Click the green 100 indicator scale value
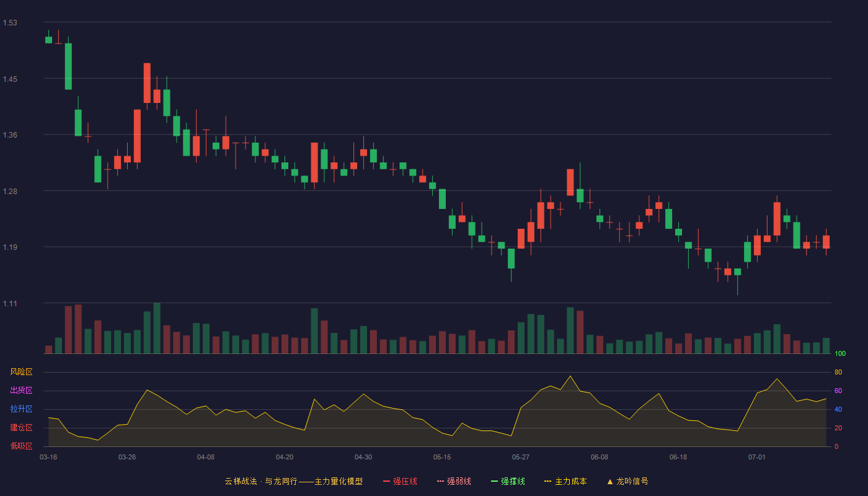This screenshot has width=868, height=496. click(840, 354)
